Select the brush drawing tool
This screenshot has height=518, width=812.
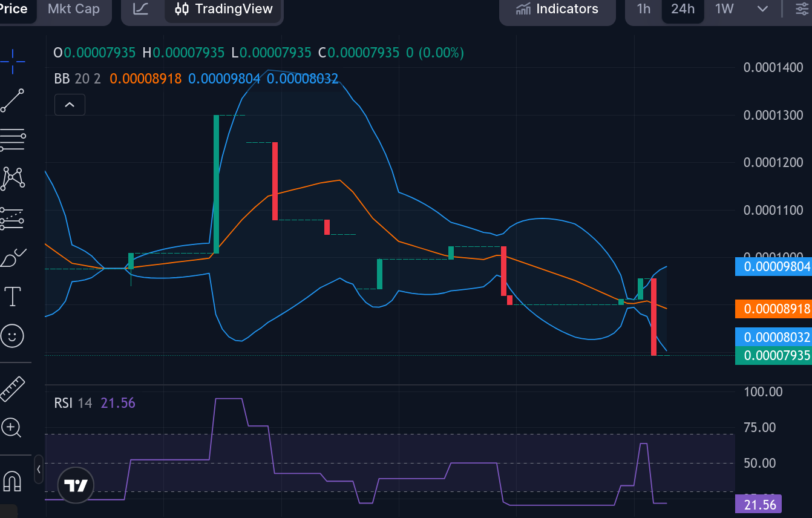(12, 257)
